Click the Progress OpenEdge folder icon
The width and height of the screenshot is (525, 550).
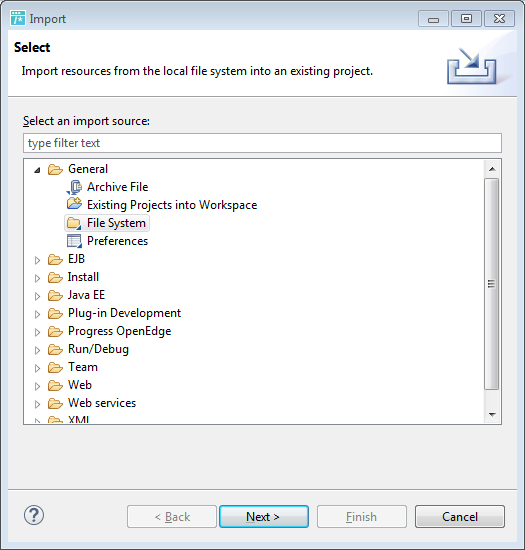(x=55, y=331)
